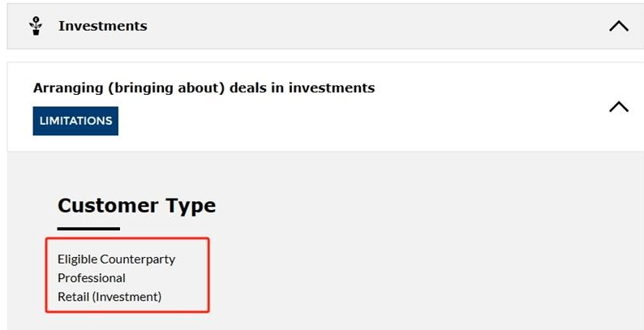644x330 pixels.
Task: Click the red highlight box border
Action: point(127,238)
